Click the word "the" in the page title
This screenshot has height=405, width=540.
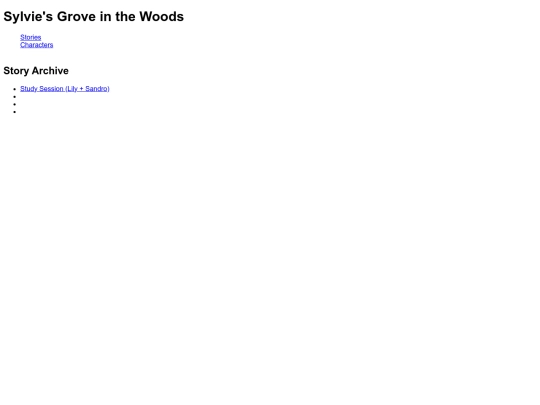(125, 17)
